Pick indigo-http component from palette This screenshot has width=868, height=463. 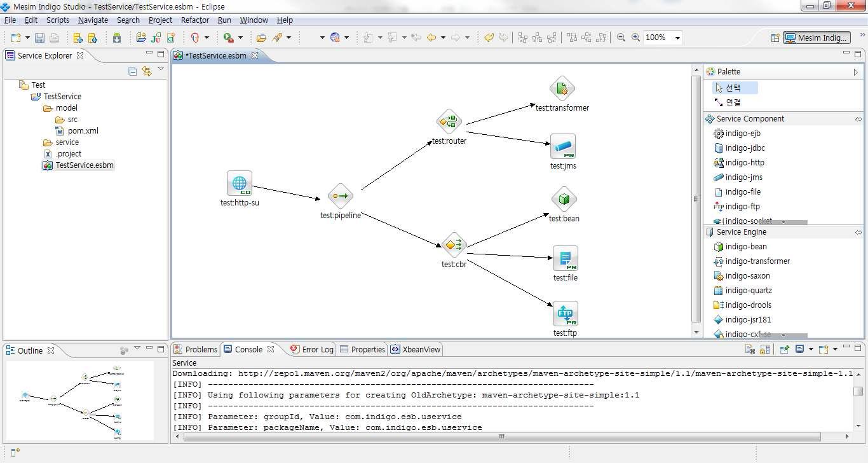click(739, 163)
